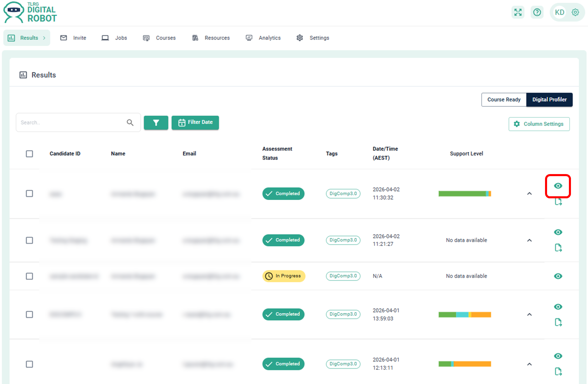The image size is (588, 384).
Task: Click support level bar for 13:59:03 row
Action: tap(465, 314)
